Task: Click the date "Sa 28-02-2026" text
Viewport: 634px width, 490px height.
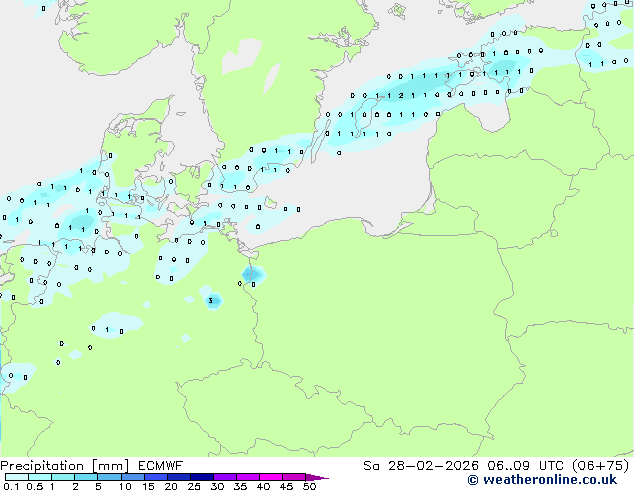Action: click(421, 466)
